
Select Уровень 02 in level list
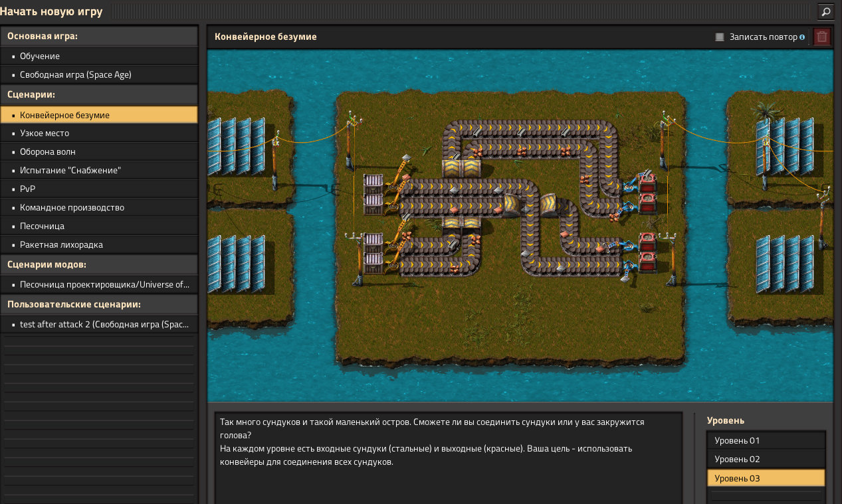[766, 460]
